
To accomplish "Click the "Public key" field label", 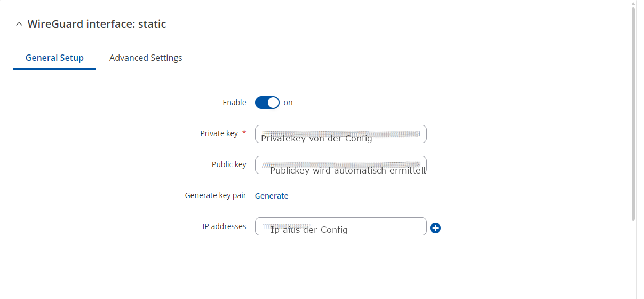I will click(x=229, y=164).
